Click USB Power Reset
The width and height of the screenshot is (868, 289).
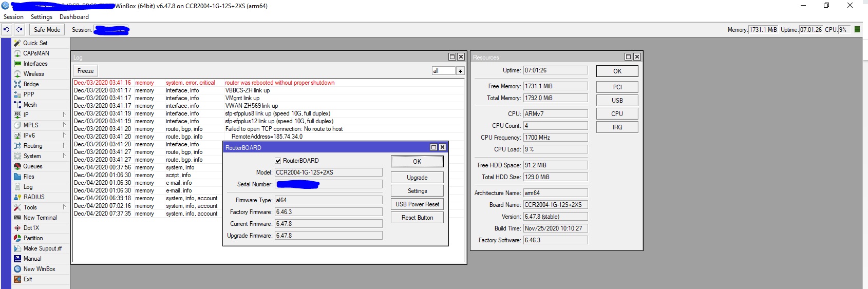417,204
